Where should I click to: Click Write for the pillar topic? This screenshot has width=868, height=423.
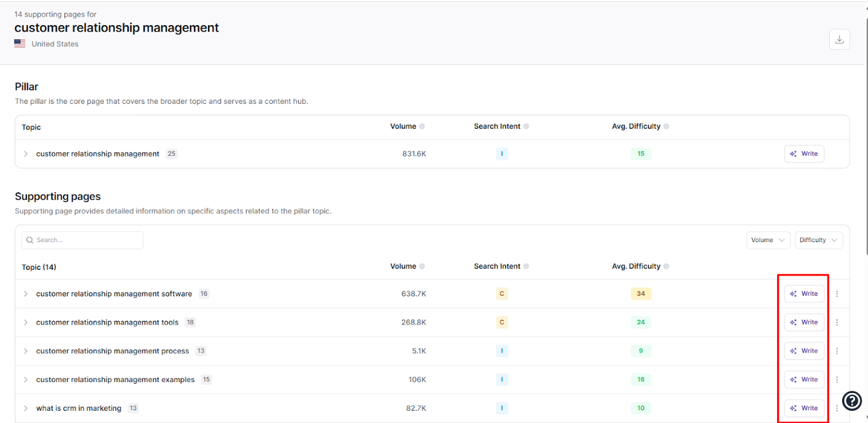pyautogui.click(x=804, y=154)
